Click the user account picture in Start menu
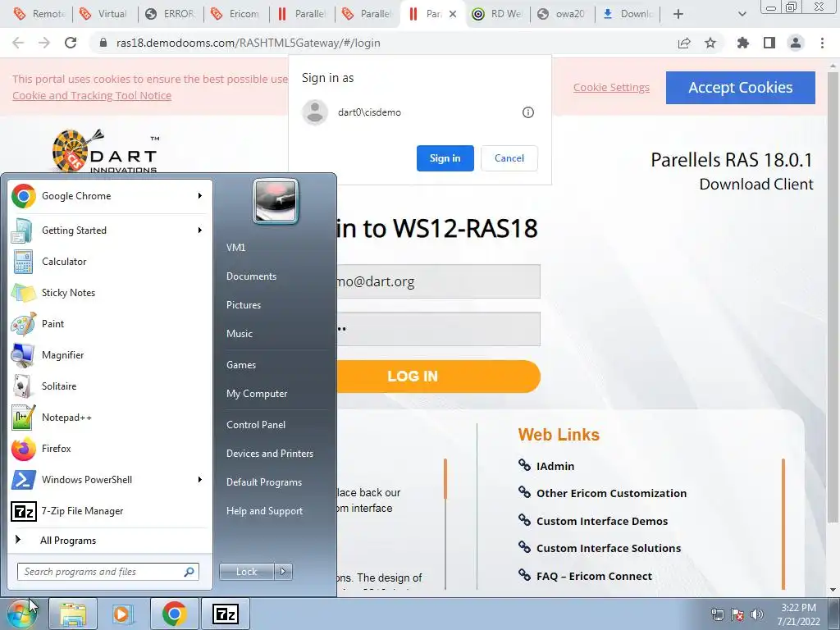The width and height of the screenshot is (840, 630). pyautogui.click(x=276, y=202)
